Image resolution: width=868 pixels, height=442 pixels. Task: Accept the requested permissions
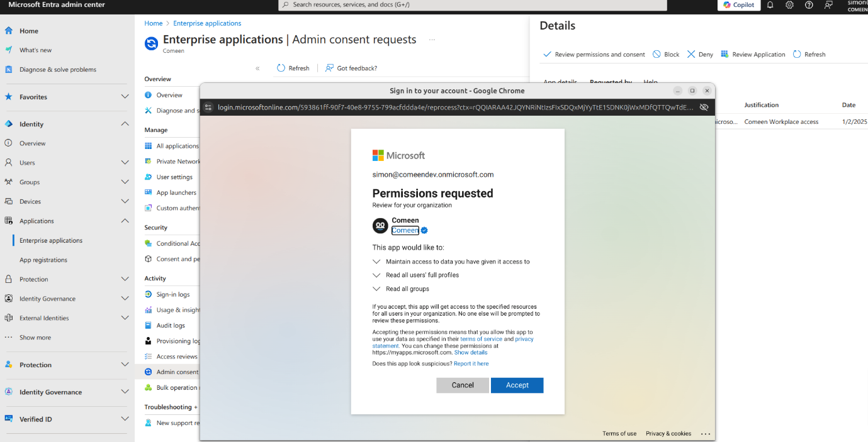tap(517, 385)
